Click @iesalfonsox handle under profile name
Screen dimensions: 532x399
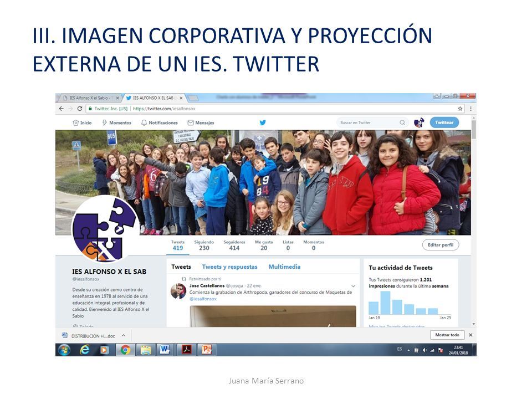(x=86, y=279)
